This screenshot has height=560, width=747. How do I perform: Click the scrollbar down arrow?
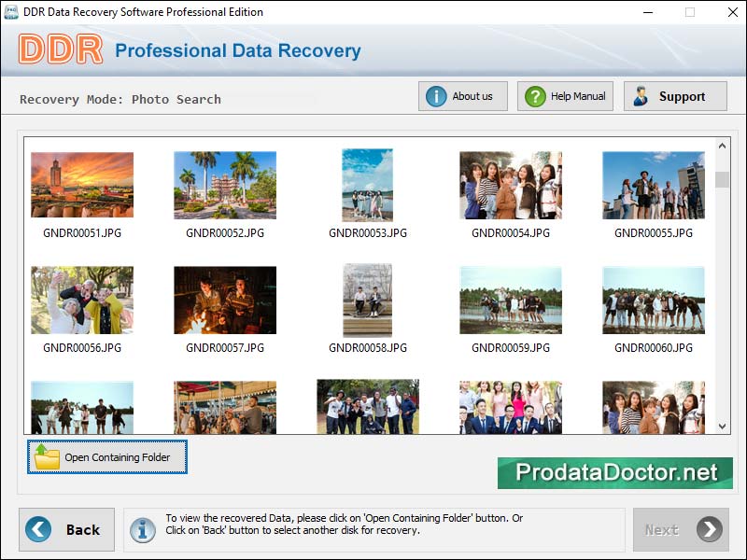point(721,427)
